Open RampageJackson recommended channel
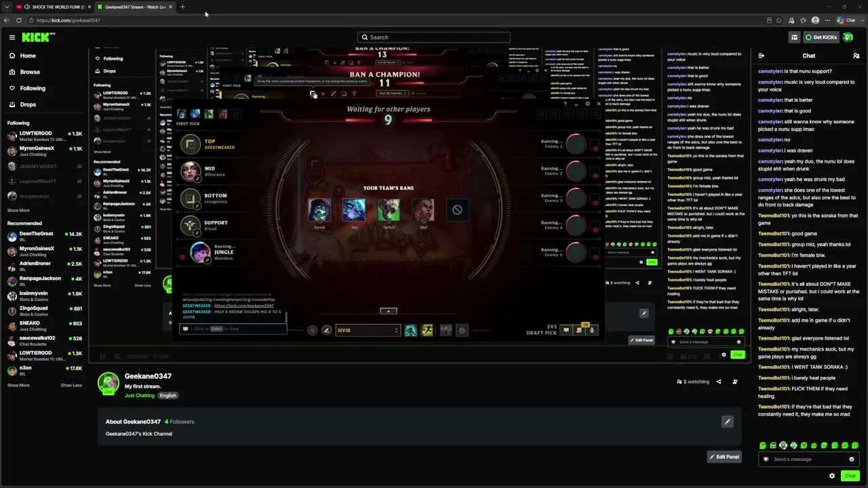This screenshot has width=868, height=488. click(x=45, y=281)
